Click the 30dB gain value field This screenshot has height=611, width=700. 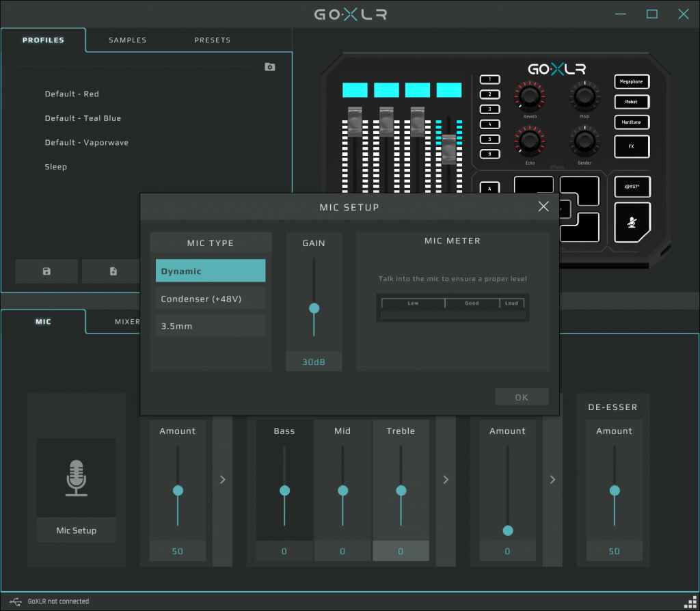314,362
